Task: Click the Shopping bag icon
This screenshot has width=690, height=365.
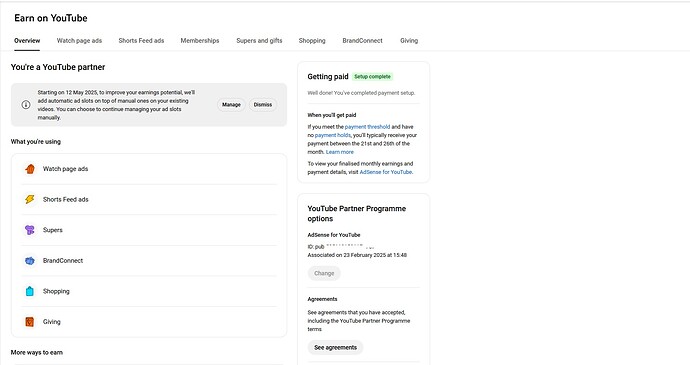Action: [29, 291]
